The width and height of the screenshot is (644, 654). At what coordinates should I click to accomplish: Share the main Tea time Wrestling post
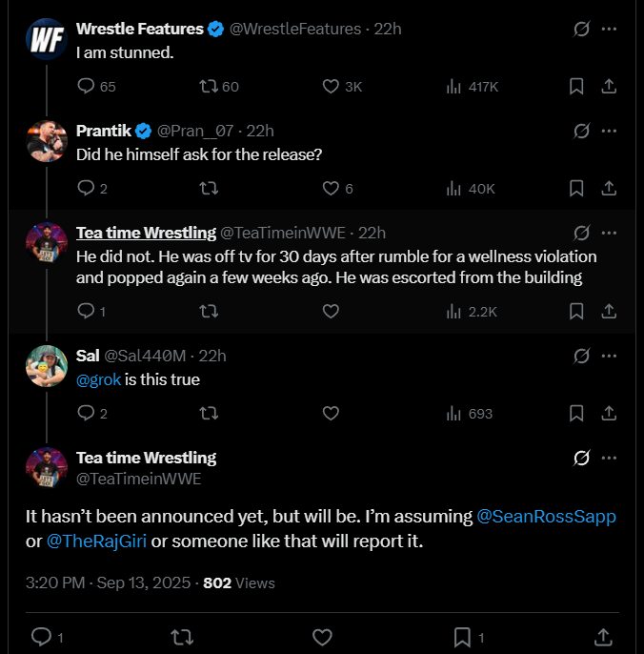pyautogui.click(x=602, y=636)
